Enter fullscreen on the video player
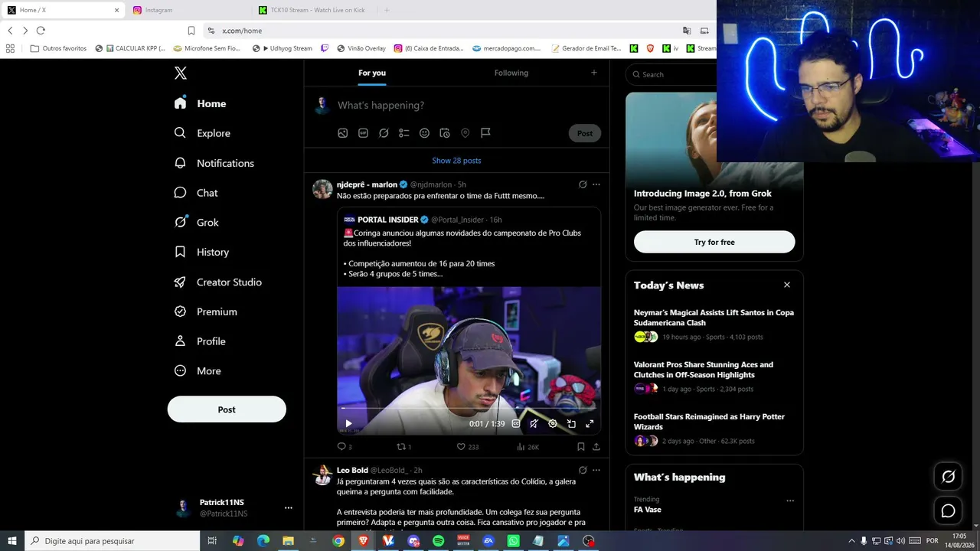Viewport: 980px width, 551px height. point(590,423)
